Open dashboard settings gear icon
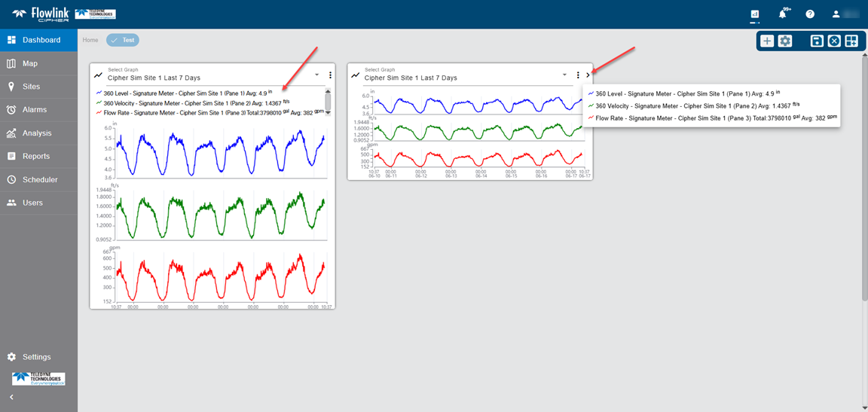This screenshot has height=412, width=868. point(785,41)
